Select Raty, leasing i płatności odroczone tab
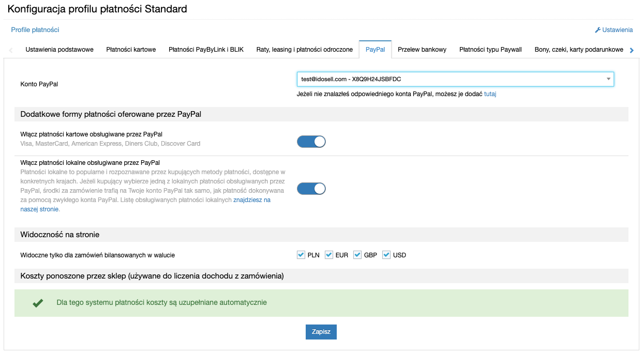 305,50
